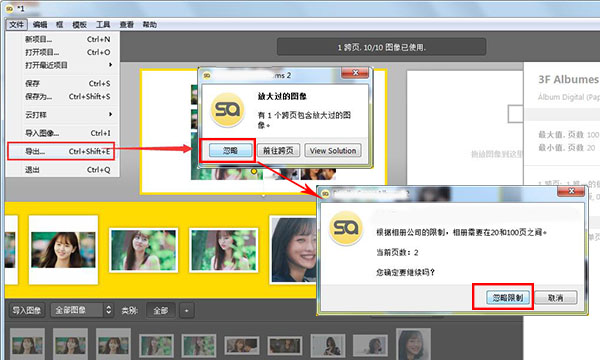
Task: Open the 全部图像 dropdown
Action: (82, 310)
